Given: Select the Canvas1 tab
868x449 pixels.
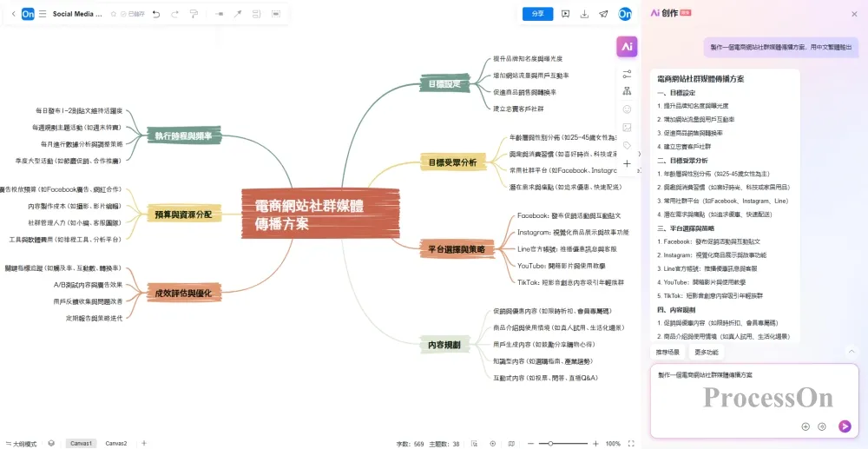Looking at the screenshot, I should (81, 443).
